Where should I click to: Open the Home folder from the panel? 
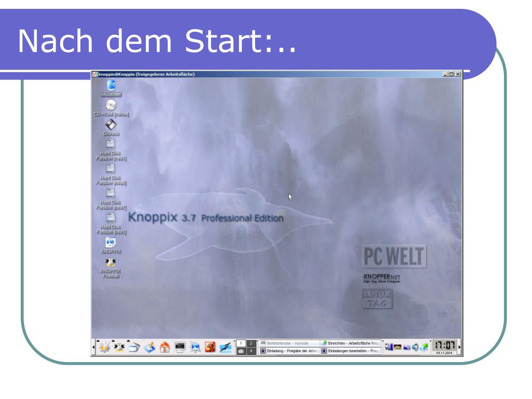click(165, 348)
